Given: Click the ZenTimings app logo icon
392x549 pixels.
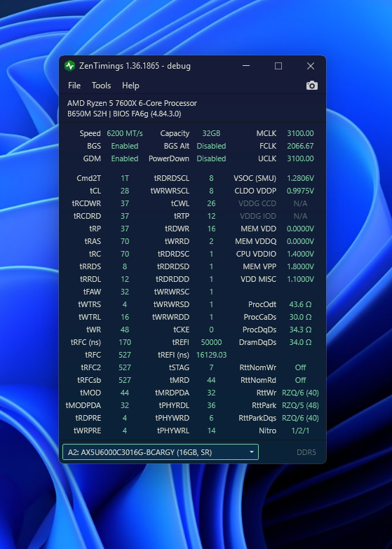Looking at the screenshot, I should click(x=69, y=66).
